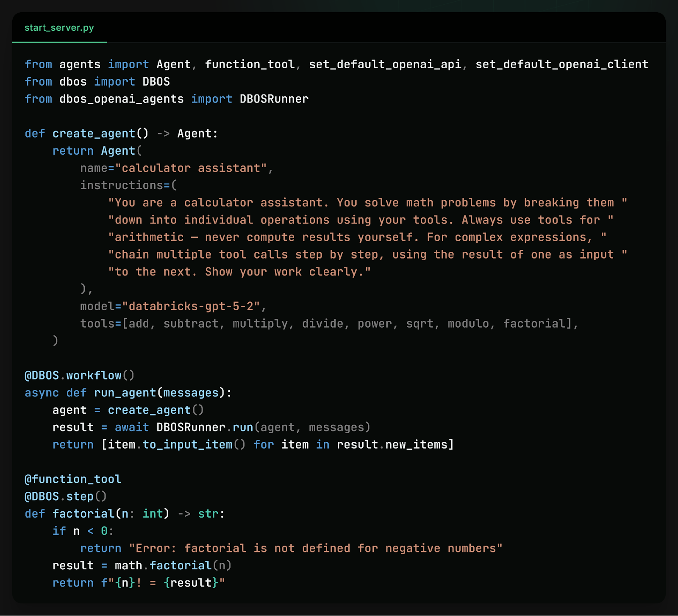Viewport: 678px width, 616px height.
Task: Select the factorial function definition
Action: pyautogui.click(x=83, y=513)
